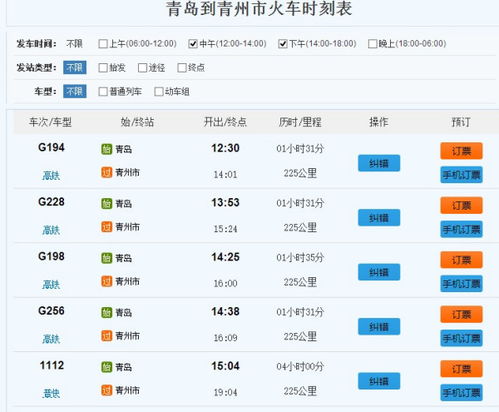The image size is (499, 412).
Task: Click arrival time 19:04
Action: point(225,392)
